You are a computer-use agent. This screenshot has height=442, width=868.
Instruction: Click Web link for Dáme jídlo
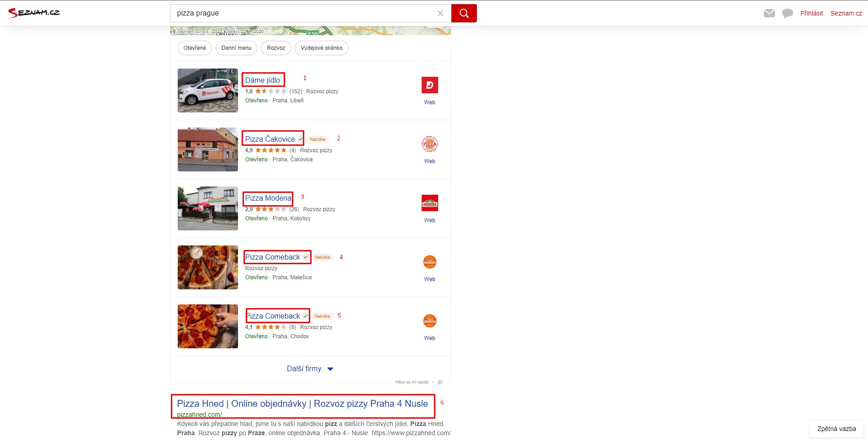coord(429,102)
